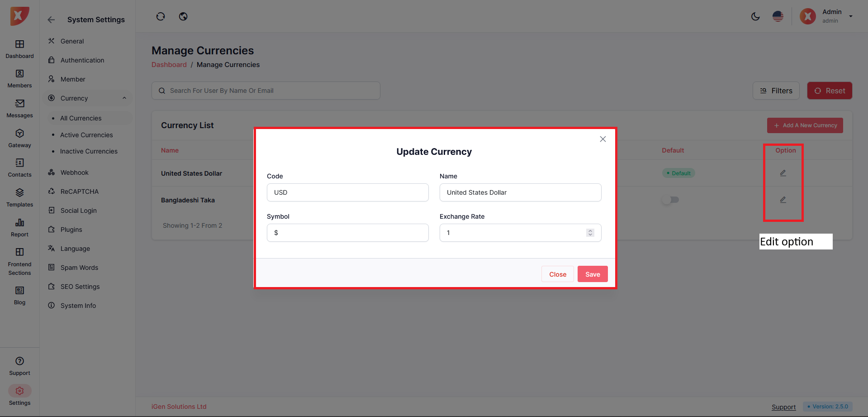Open the Gateway sidebar icon

19,134
